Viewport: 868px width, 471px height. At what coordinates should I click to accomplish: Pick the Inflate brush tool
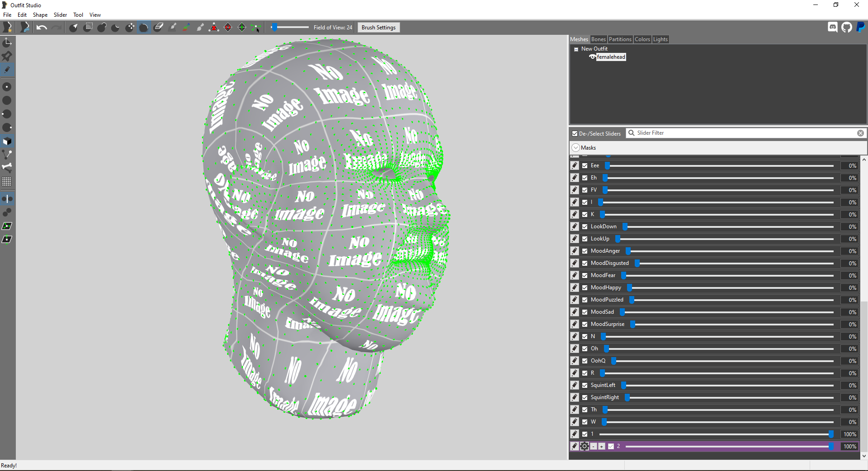102,28
